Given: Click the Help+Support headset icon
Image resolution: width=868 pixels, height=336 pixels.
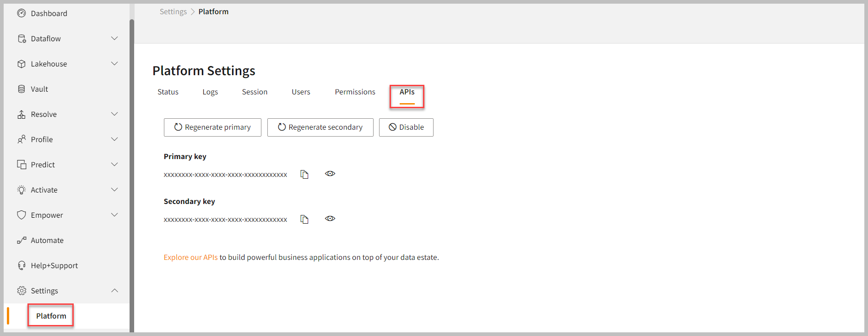Looking at the screenshot, I should pos(21,265).
